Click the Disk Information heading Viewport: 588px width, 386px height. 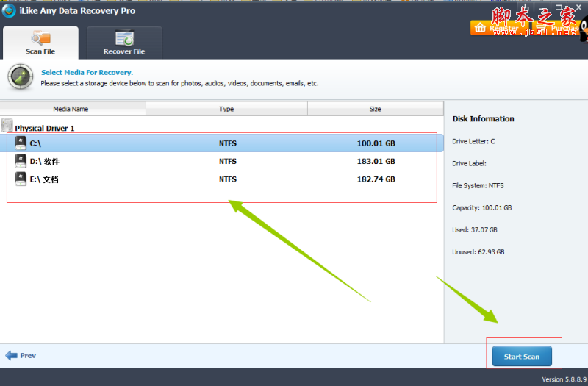click(x=484, y=119)
